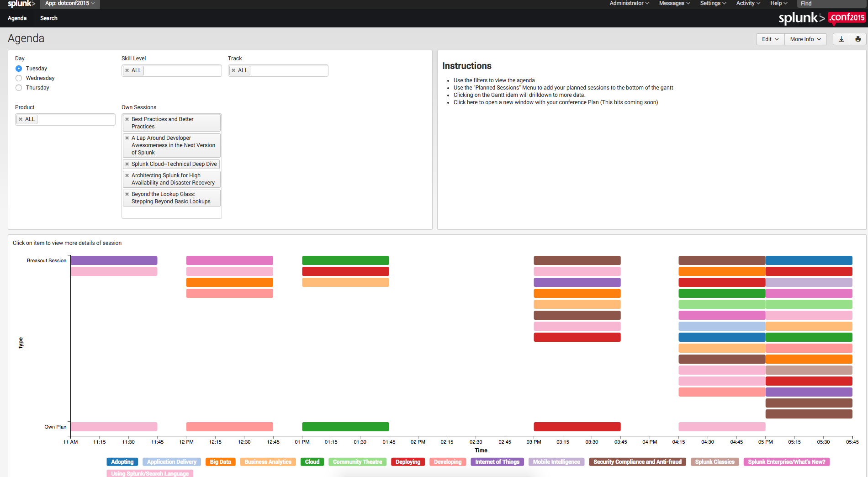The image size is (868, 477).
Task: Click top blue Breakout bar at 05 PM
Action: [x=809, y=260]
